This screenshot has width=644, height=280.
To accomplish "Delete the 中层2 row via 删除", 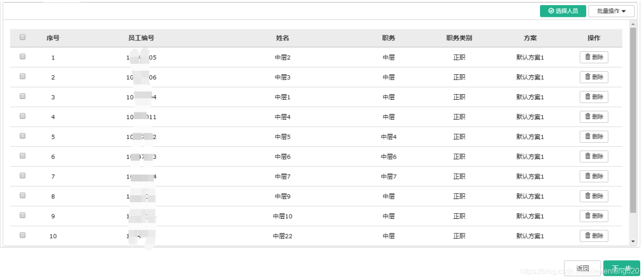I will click(x=594, y=57).
